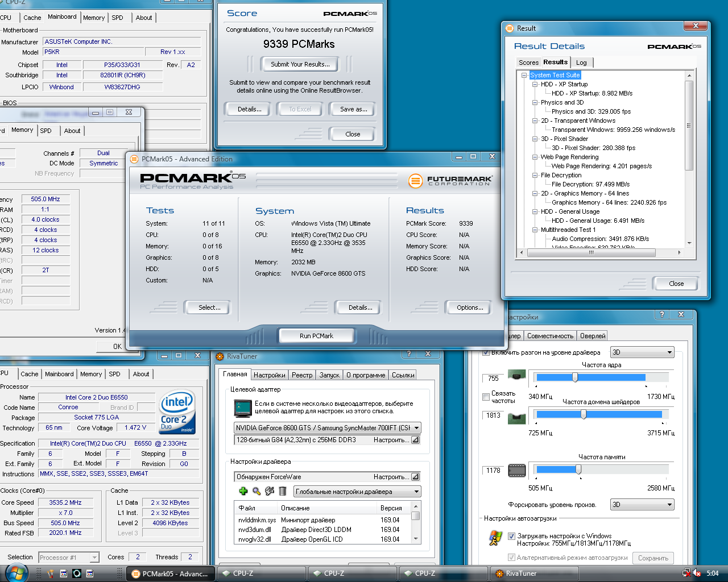Image resolution: width=728 pixels, height=582 pixels.
Task: Click the volume muted tray icon
Action: pos(697,573)
